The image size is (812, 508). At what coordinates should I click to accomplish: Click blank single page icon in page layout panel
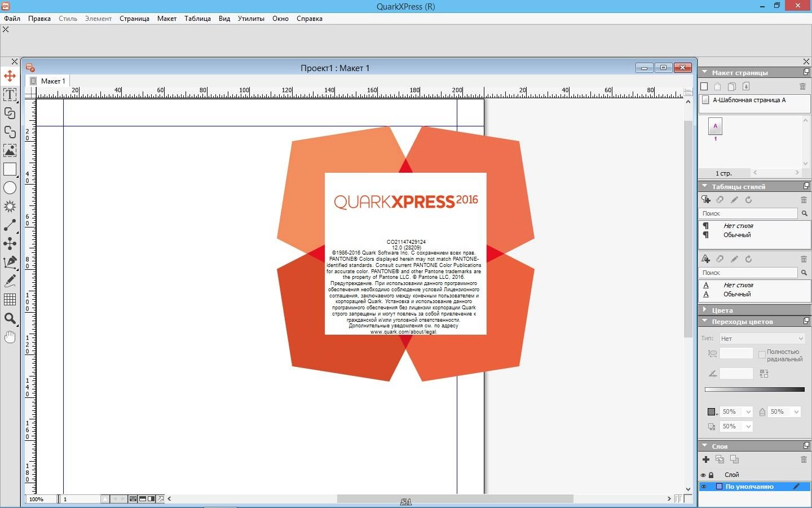click(704, 86)
